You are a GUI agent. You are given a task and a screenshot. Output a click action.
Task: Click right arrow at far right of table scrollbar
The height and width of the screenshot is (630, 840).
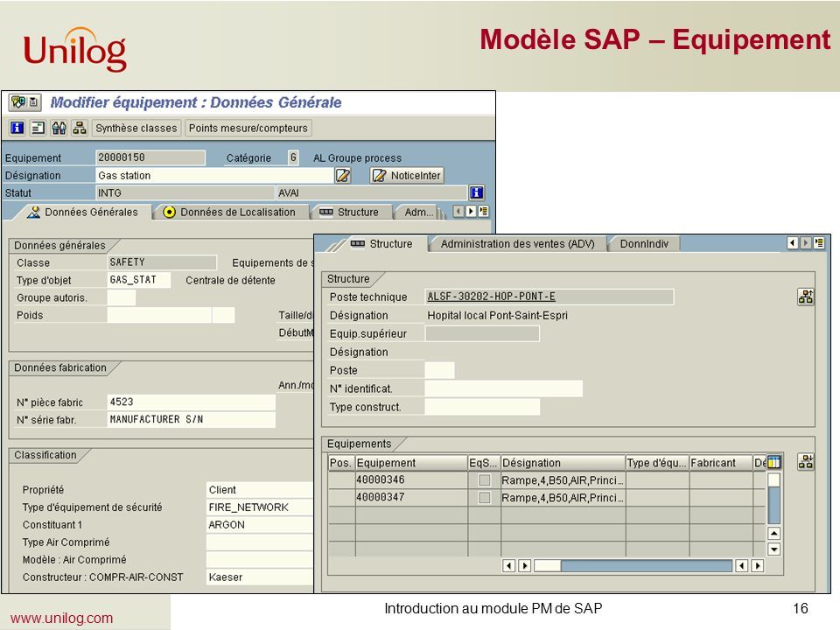coord(757,566)
